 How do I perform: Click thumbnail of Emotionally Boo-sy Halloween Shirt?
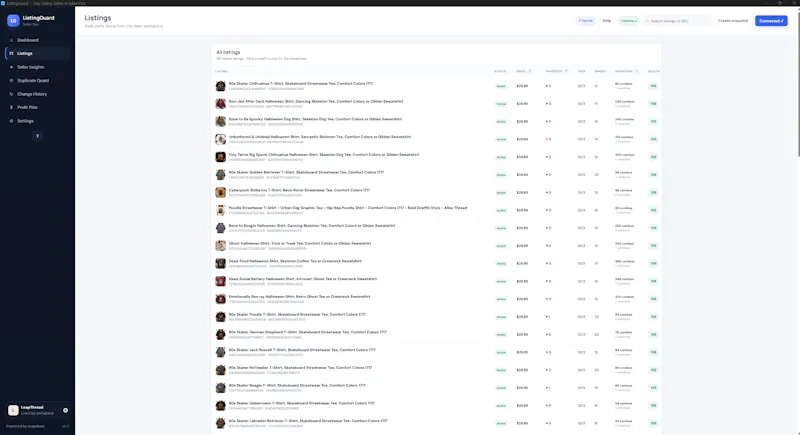pyautogui.click(x=220, y=299)
